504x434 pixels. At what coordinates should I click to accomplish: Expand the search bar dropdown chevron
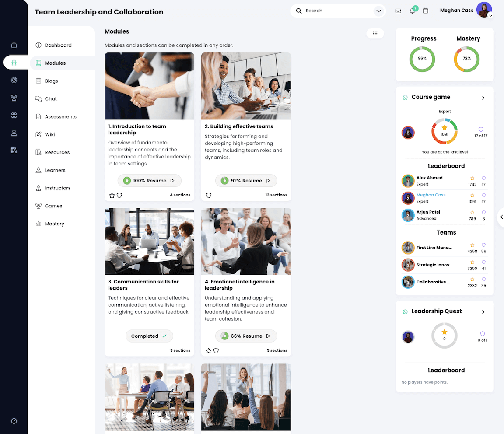378,10
